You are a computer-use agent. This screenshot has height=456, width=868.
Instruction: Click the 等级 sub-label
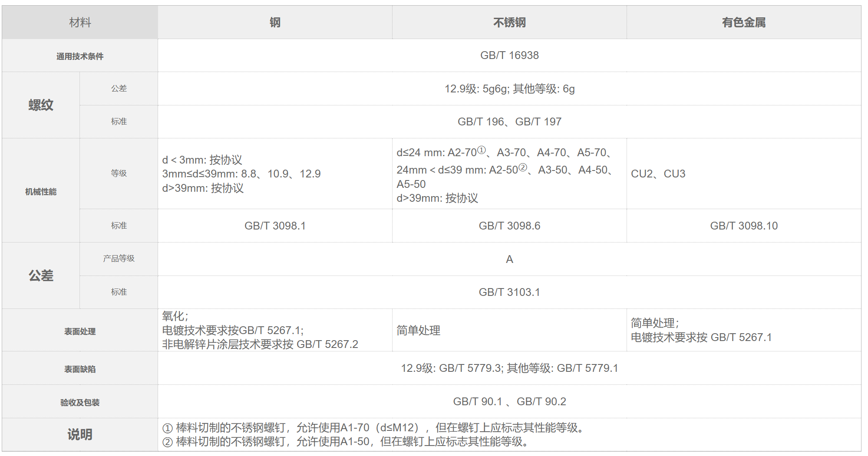tap(119, 174)
